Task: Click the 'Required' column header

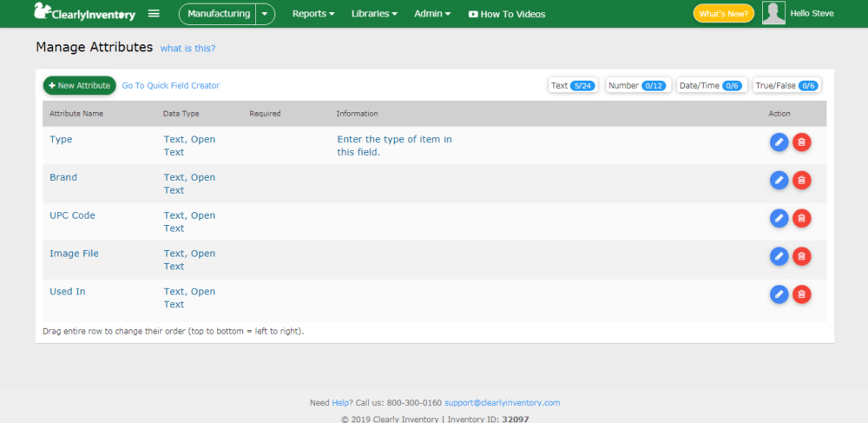Action: 265,114
